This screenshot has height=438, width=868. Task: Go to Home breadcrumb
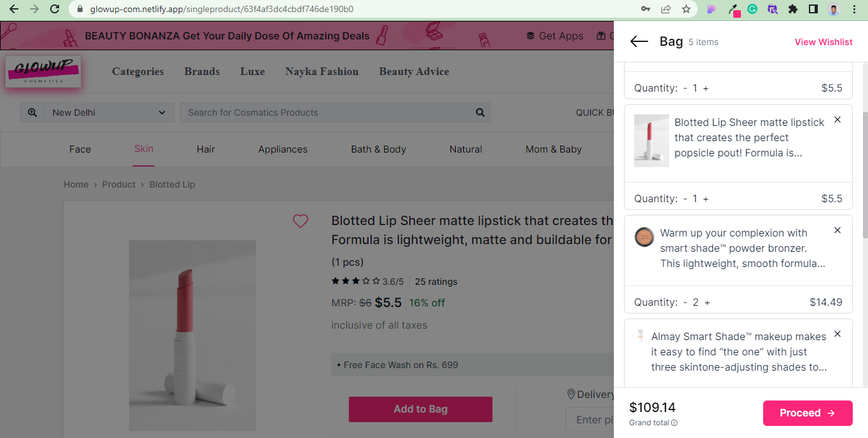[x=76, y=184]
